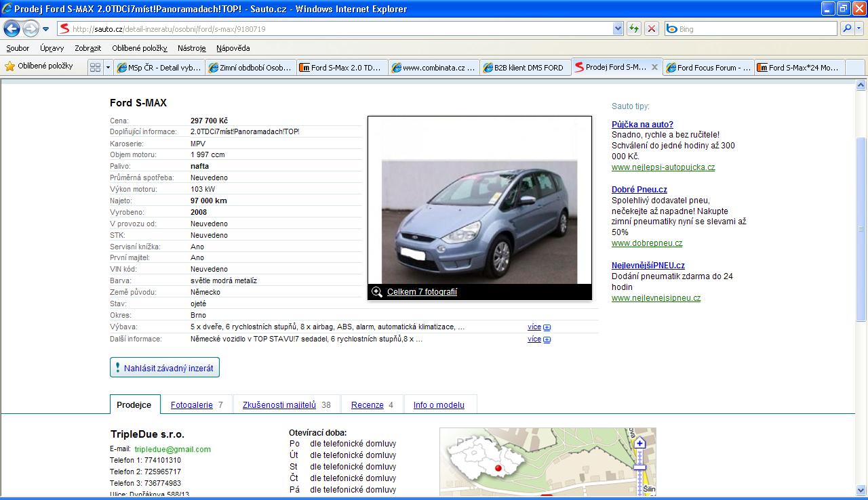Stop page loading with the red X icon
Screen dimensions: 868x500
(651, 28)
